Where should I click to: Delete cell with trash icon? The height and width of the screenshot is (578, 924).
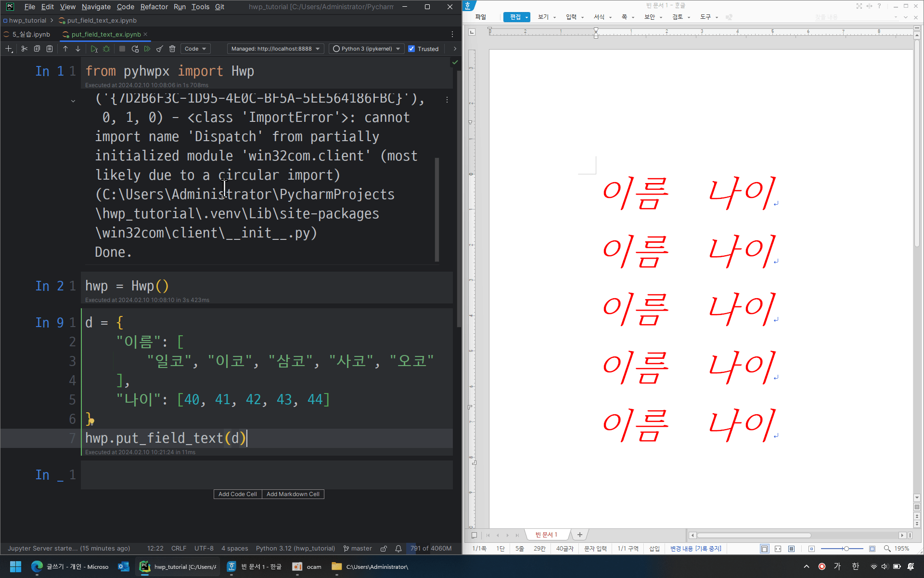click(x=172, y=49)
